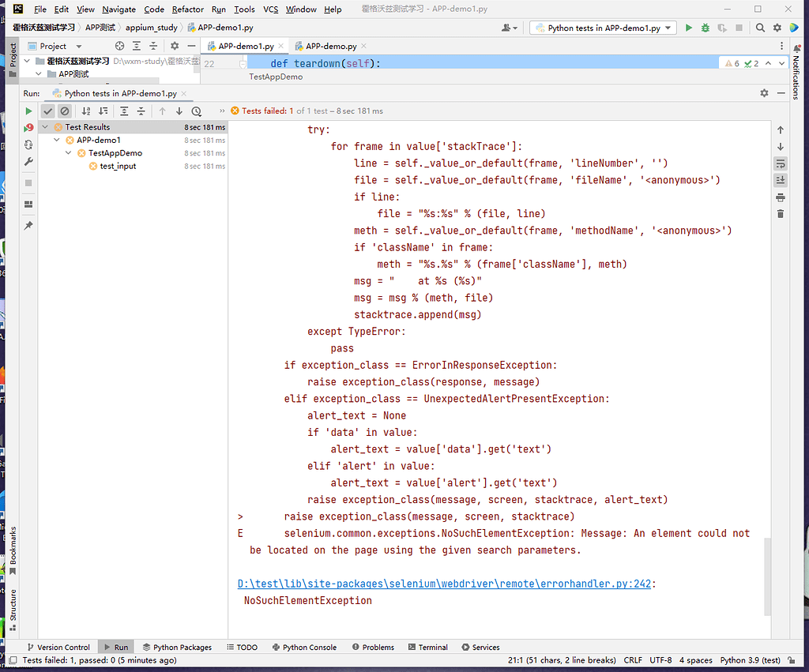Open Project view dropdown
809x672 pixels.
click(x=78, y=47)
